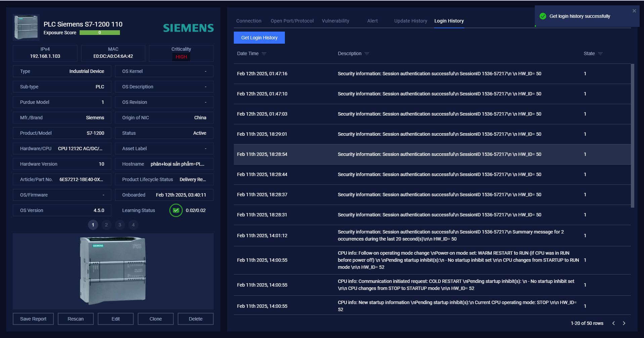
Task: Select the Login History tab
Action: 449,21
